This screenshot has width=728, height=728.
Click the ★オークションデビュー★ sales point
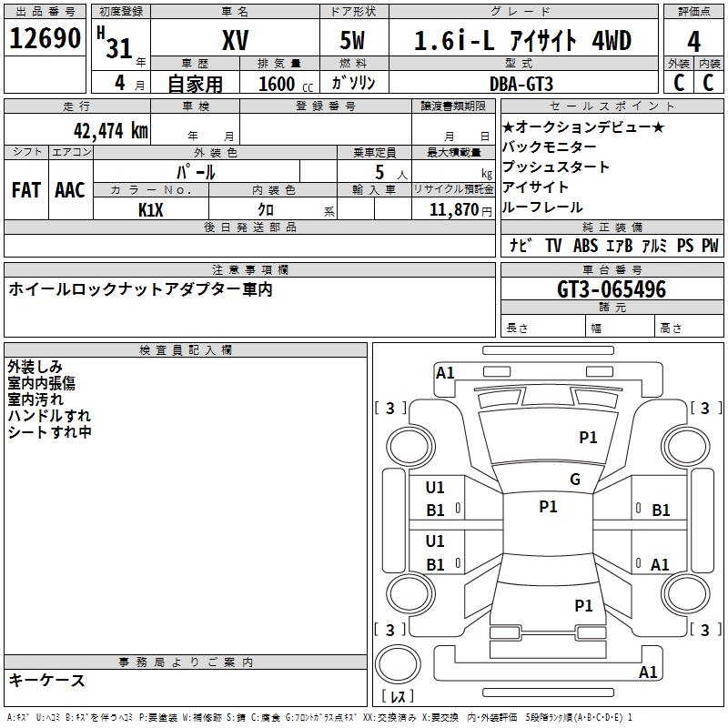click(583, 126)
